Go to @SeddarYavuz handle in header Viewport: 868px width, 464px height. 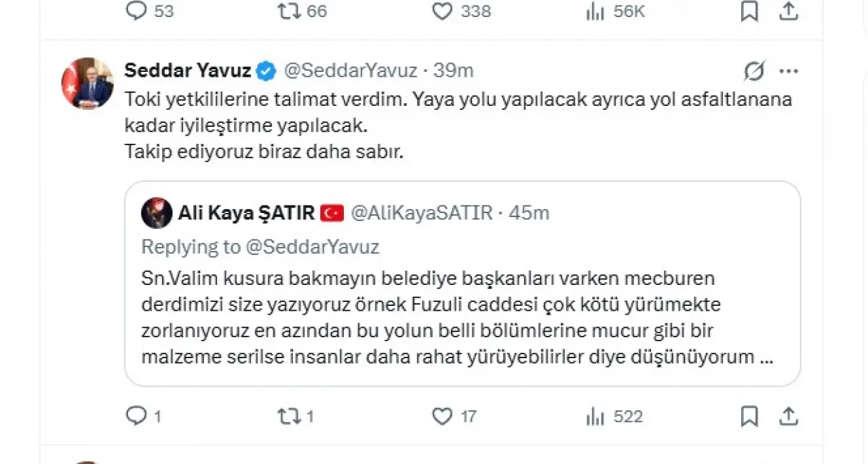point(349,70)
